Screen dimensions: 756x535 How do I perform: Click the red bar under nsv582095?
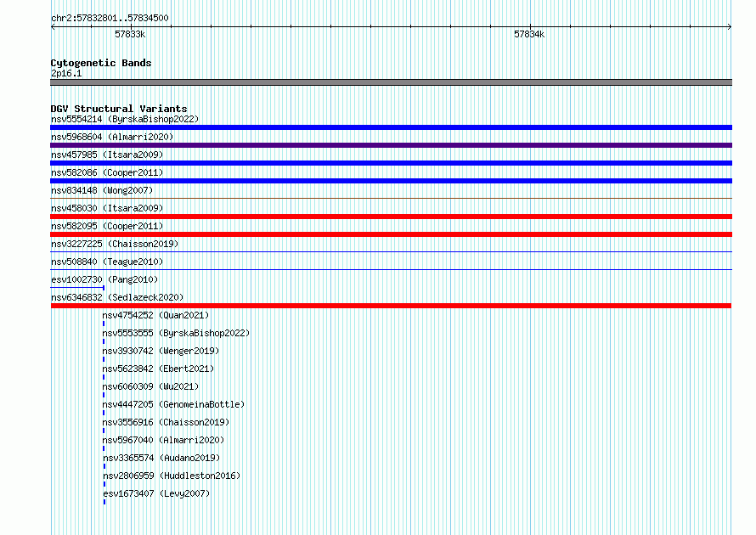click(x=391, y=234)
